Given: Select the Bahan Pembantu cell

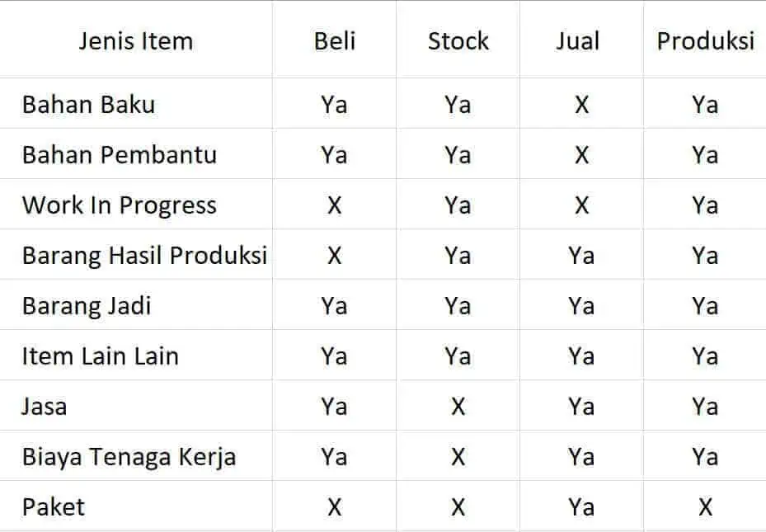Looking at the screenshot, I should 119,155.
